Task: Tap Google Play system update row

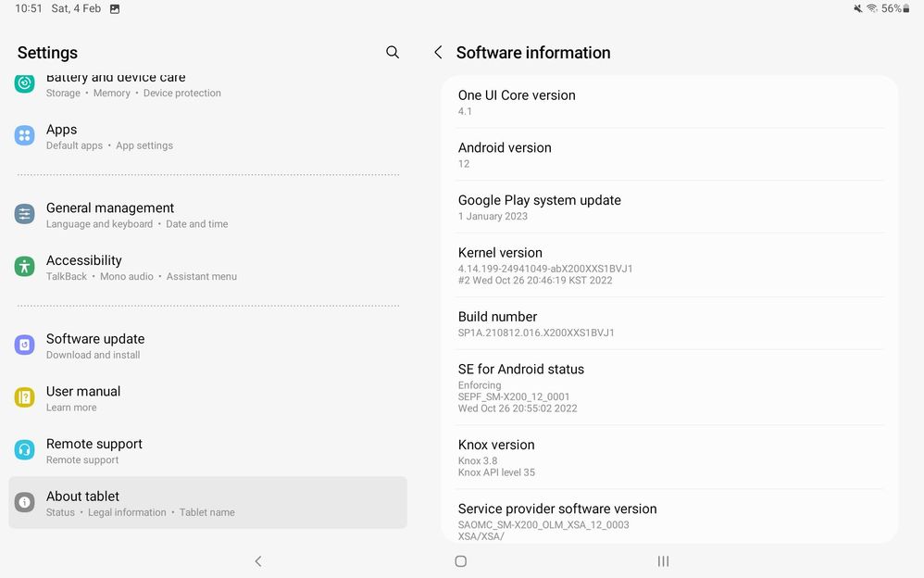Action: pyautogui.click(x=670, y=207)
